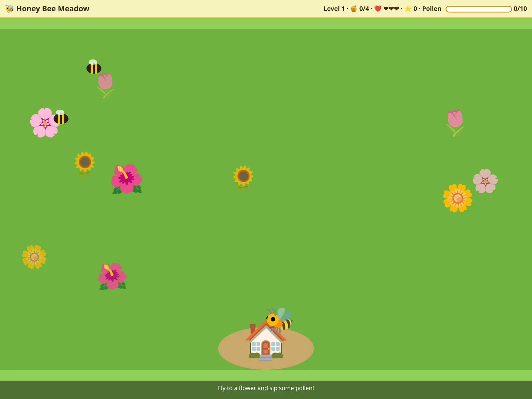Click the "Pollen" label
Viewport: 532px width, 399px height.
coord(432,9)
